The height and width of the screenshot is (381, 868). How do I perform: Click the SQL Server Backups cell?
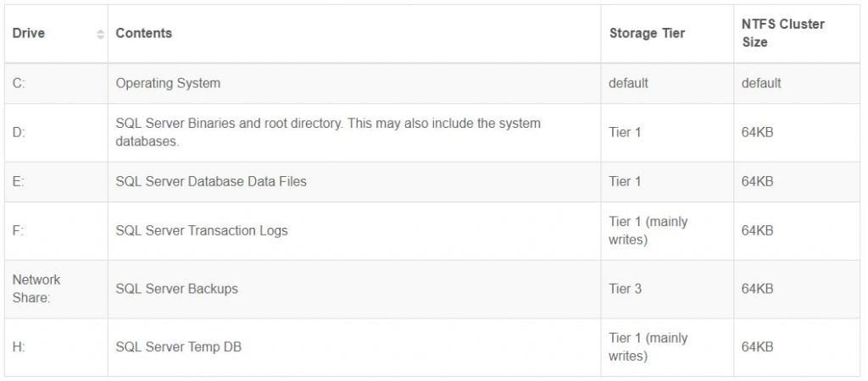[176, 289]
